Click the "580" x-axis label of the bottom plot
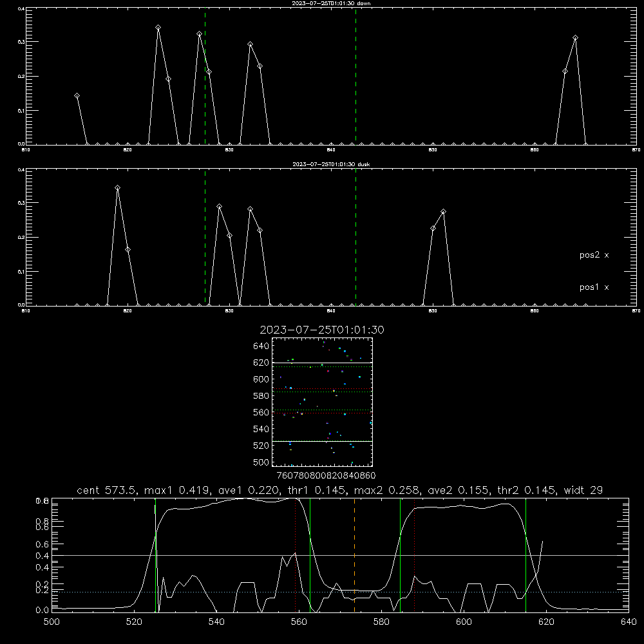 pos(381,622)
